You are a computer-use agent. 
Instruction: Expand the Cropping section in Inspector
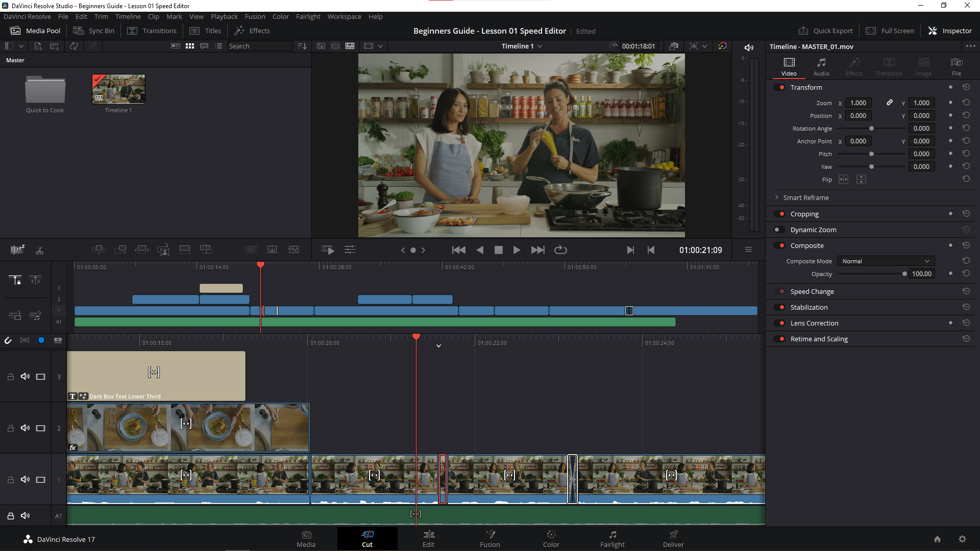coord(805,213)
